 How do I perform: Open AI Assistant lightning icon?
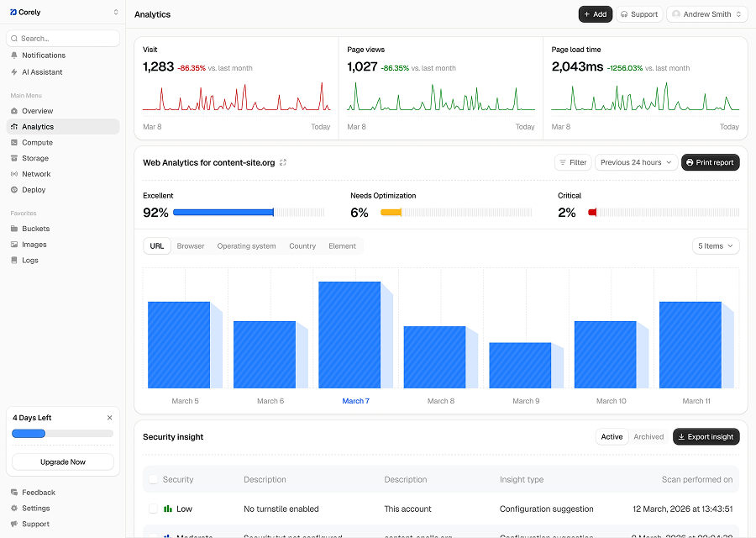click(x=14, y=72)
